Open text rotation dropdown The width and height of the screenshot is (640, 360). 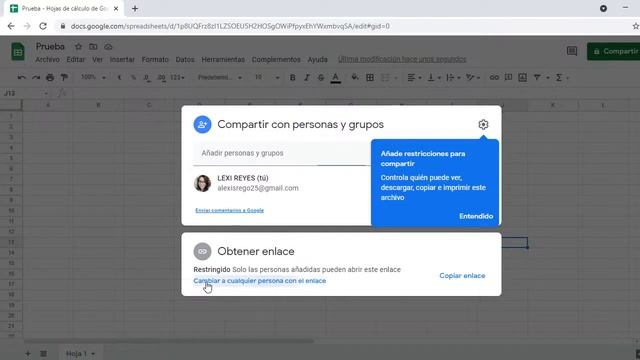click(473, 78)
